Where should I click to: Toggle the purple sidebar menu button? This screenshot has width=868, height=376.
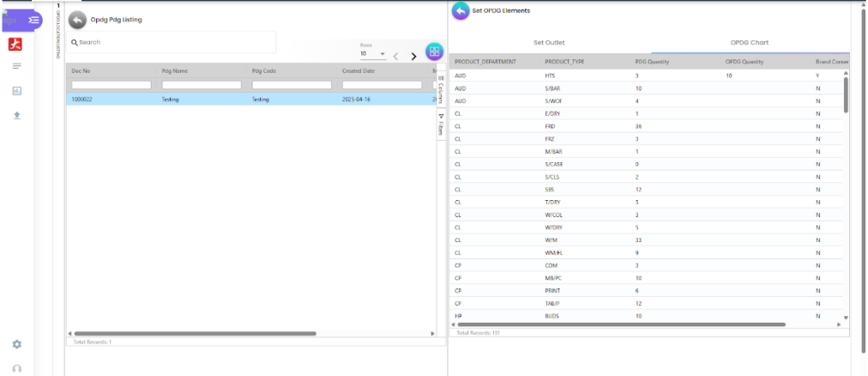tap(33, 20)
